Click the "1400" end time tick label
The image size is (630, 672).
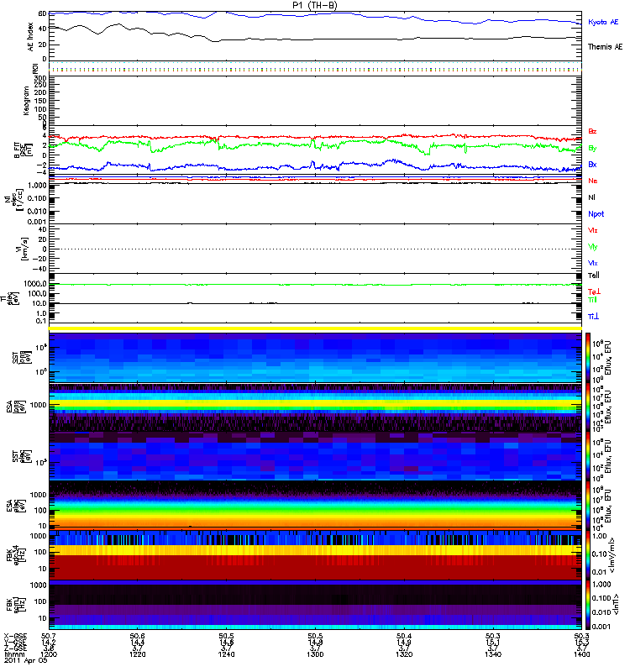tap(581, 654)
